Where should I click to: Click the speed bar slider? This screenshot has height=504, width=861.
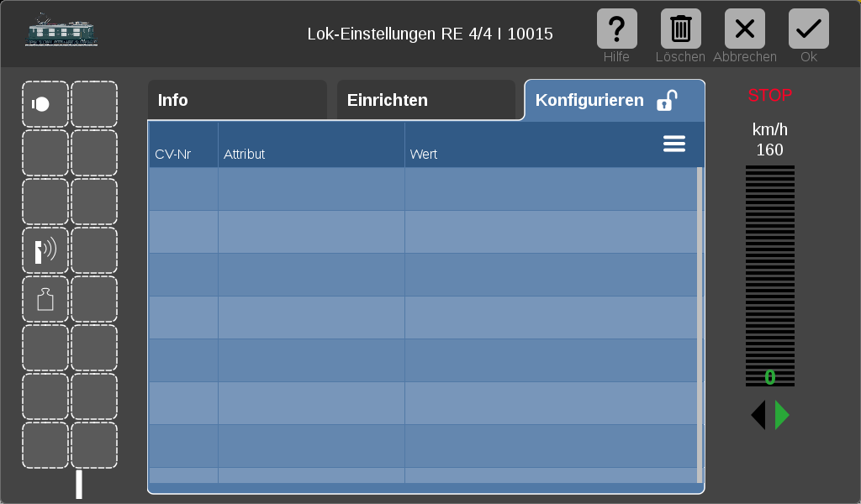(770, 276)
